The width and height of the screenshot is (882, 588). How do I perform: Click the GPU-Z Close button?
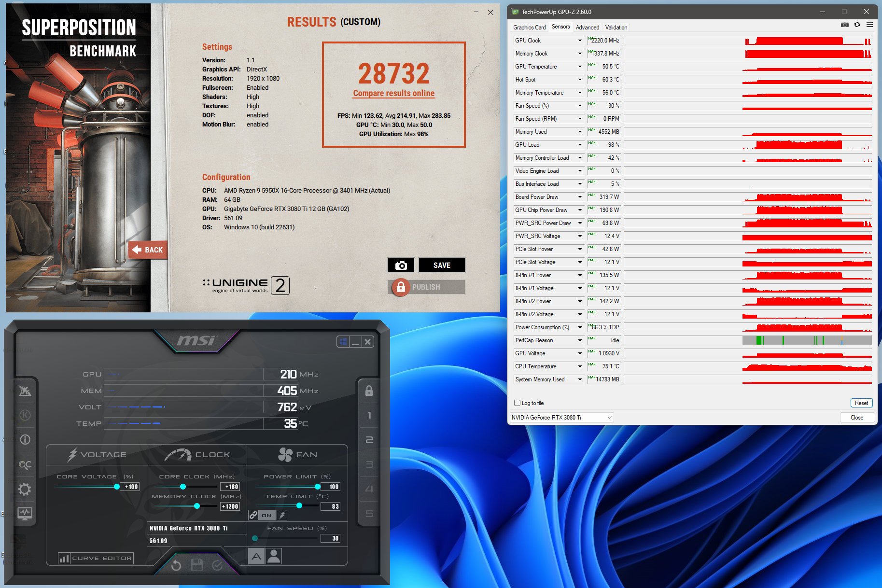click(857, 418)
